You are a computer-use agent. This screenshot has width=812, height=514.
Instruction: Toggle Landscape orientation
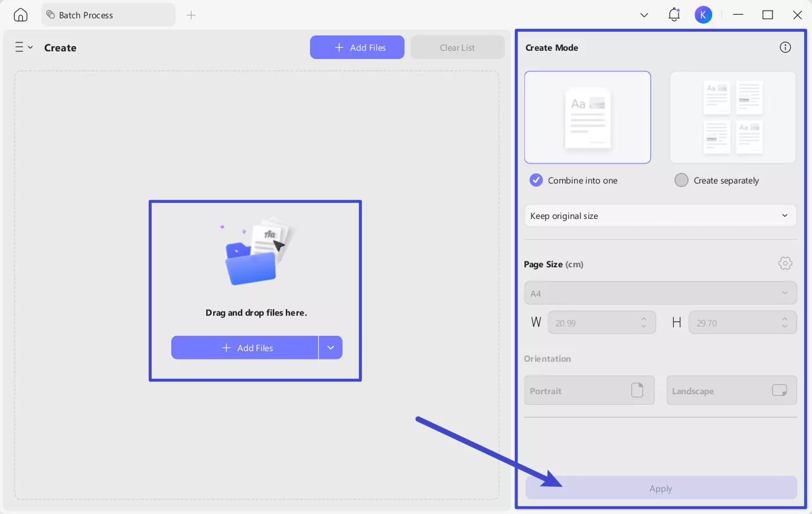tap(732, 390)
